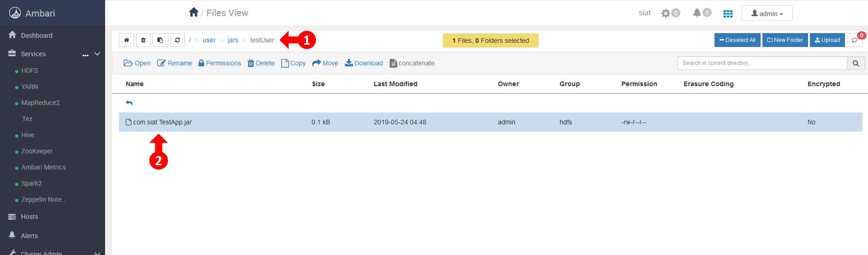Select HDFS service in sidebar
The height and width of the screenshot is (255, 868).
coord(30,71)
